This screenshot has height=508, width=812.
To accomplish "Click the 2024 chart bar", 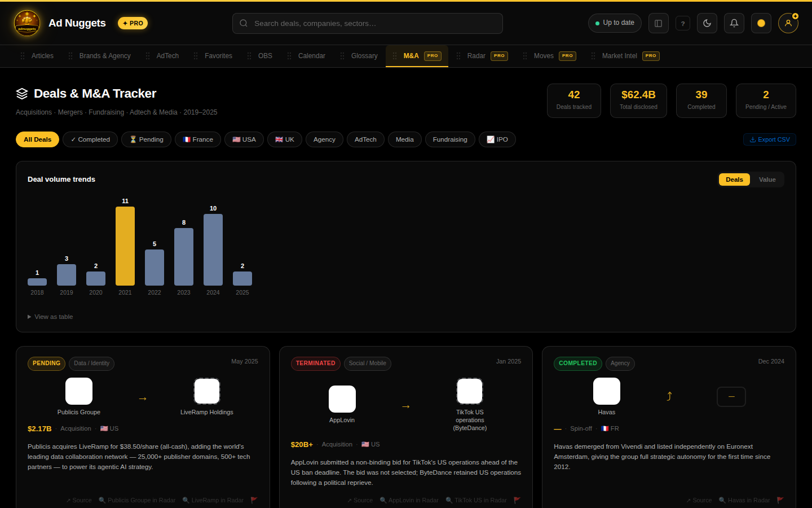I will (213, 249).
